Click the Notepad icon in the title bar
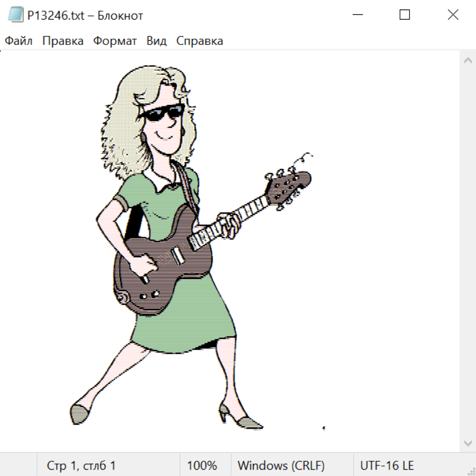This screenshot has height=476, width=476. (15, 15)
